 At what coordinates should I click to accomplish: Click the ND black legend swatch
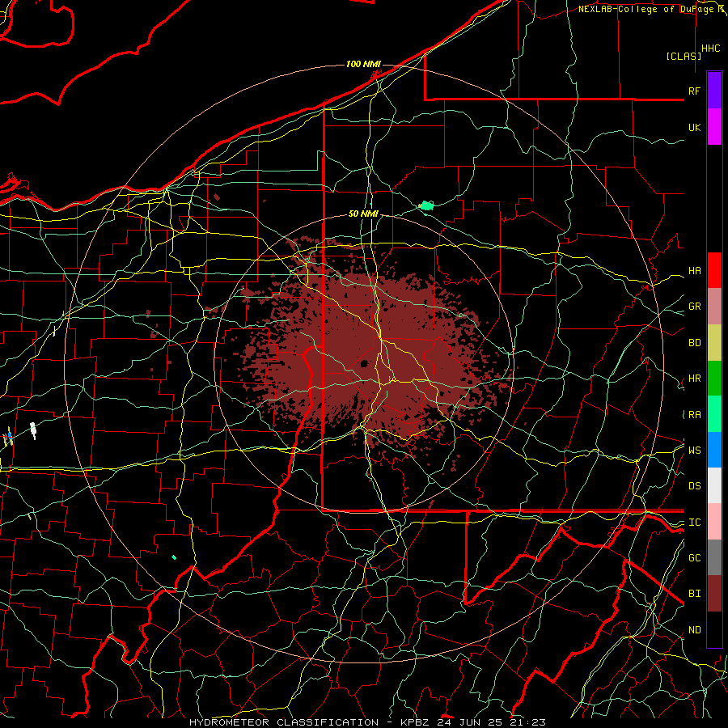tap(714, 629)
